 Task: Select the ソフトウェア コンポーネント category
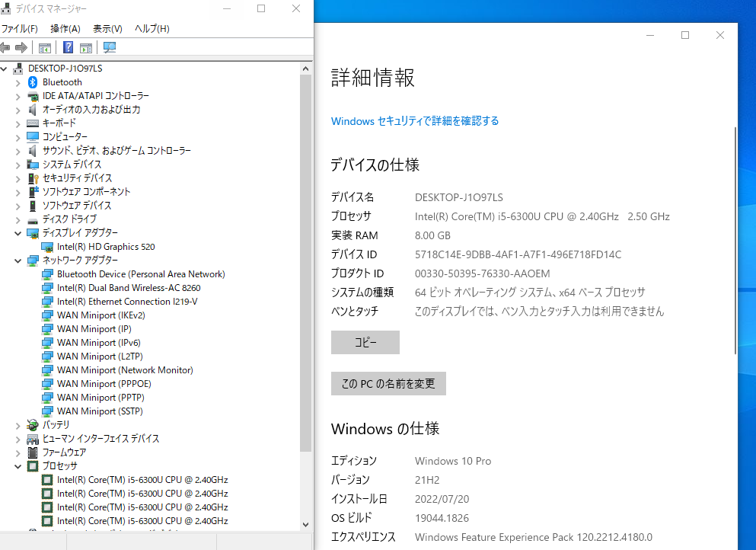(x=86, y=192)
